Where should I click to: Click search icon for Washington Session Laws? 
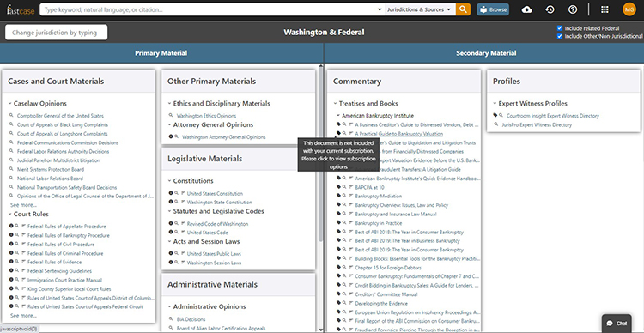(x=177, y=263)
